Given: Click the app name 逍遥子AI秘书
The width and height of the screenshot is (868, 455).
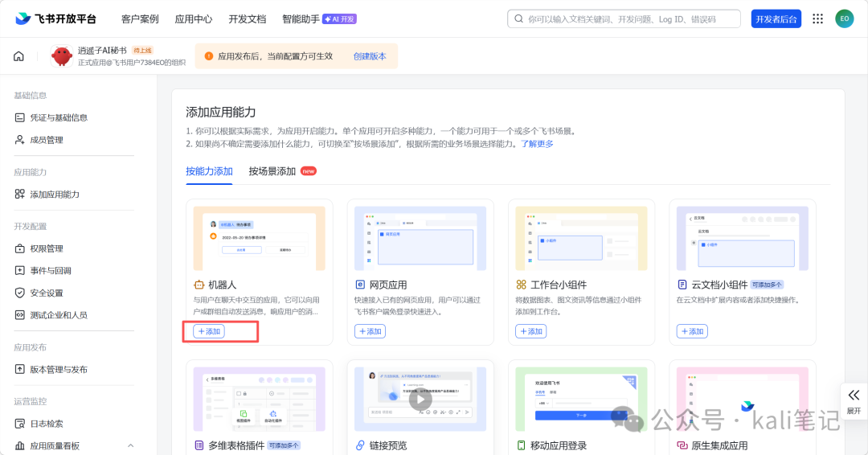Looking at the screenshot, I should point(102,51).
